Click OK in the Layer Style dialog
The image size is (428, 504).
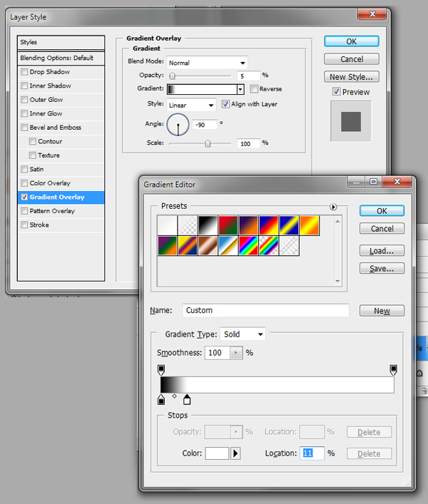tap(352, 41)
